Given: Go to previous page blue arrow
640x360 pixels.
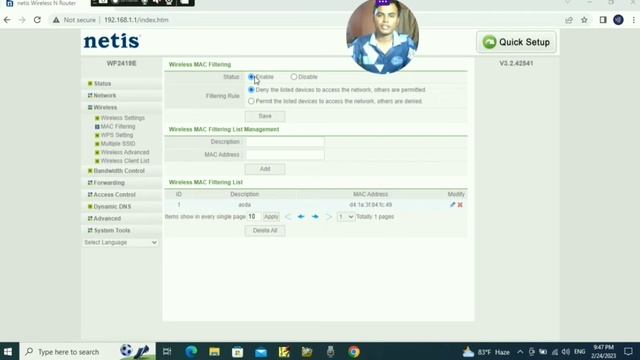Looking at the screenshot, I should [301, 217].
